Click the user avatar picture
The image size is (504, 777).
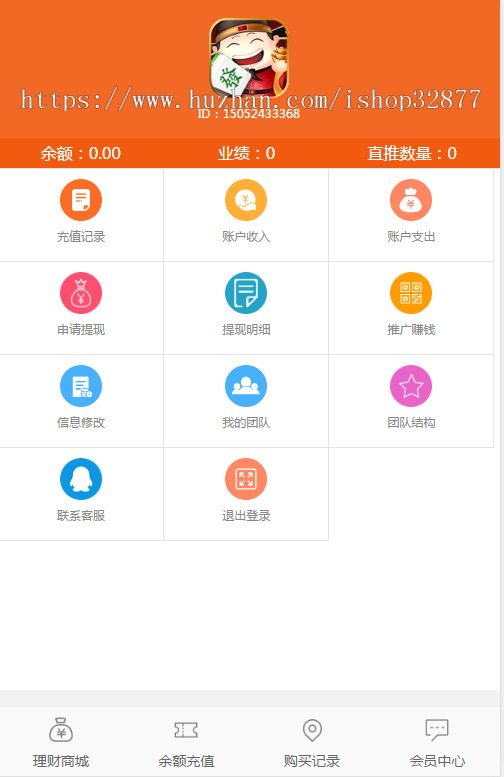(x=249, y=57)
